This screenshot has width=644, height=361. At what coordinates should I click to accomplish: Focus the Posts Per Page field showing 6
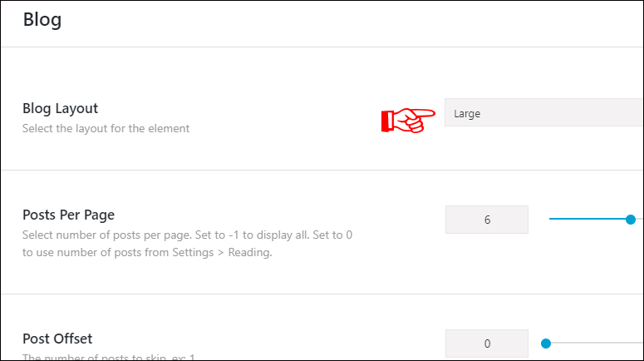(487, 220)
